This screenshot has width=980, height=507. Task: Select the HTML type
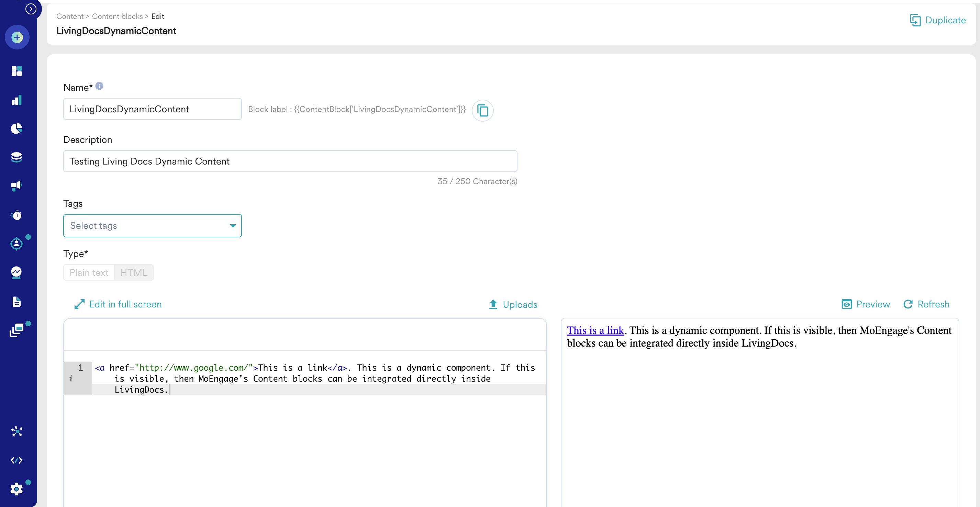pos(134,273)
